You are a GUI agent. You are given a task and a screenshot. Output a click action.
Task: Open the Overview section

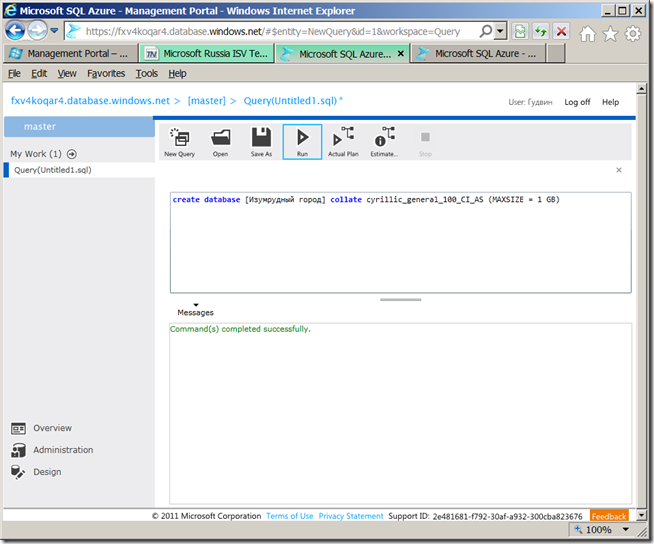(x=41, y=428)
